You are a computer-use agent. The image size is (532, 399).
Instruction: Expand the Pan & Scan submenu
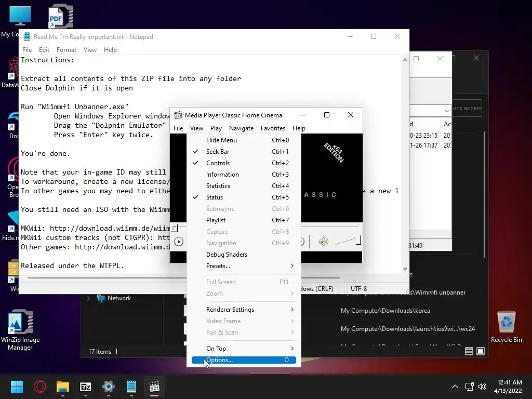pos(244,332)
